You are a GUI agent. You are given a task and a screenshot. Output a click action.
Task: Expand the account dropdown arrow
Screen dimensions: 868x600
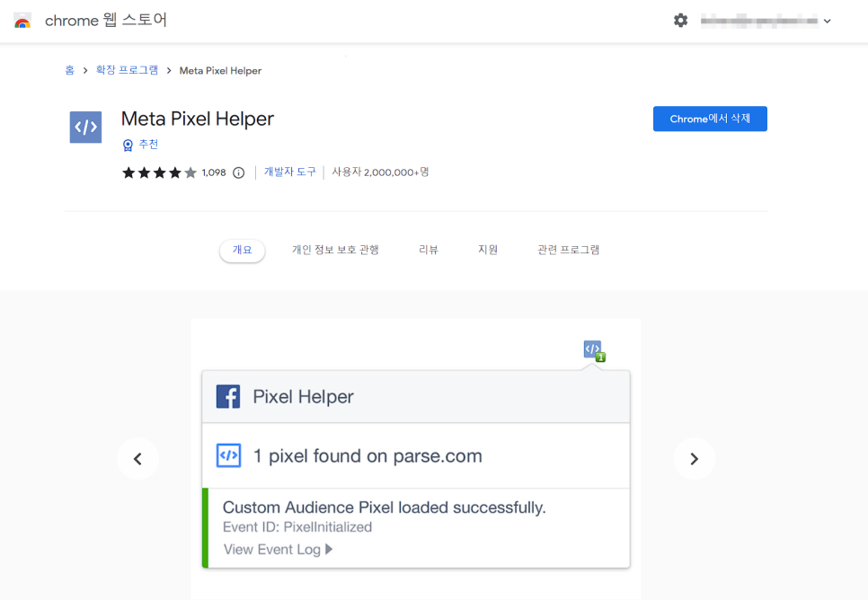pos(827,21)
